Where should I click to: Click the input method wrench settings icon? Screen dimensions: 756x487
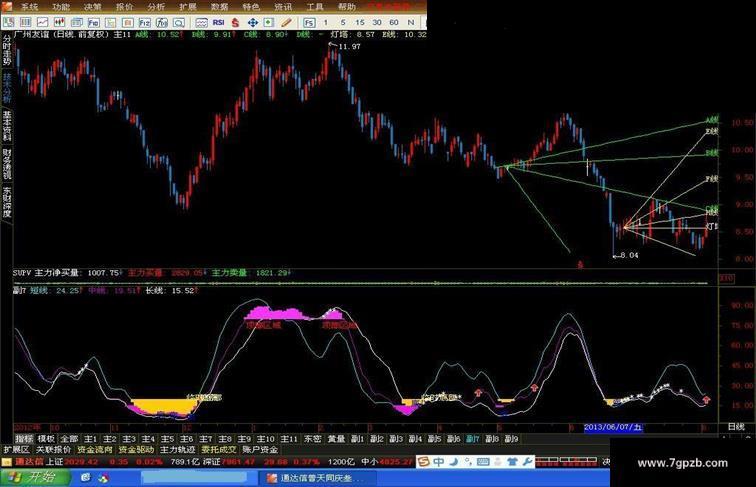coord(527,461)
